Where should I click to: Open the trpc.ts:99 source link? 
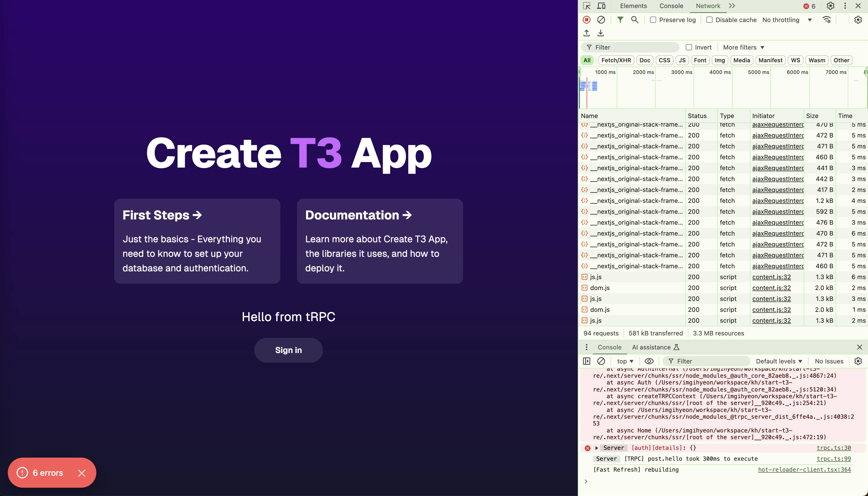coord(833,459)
